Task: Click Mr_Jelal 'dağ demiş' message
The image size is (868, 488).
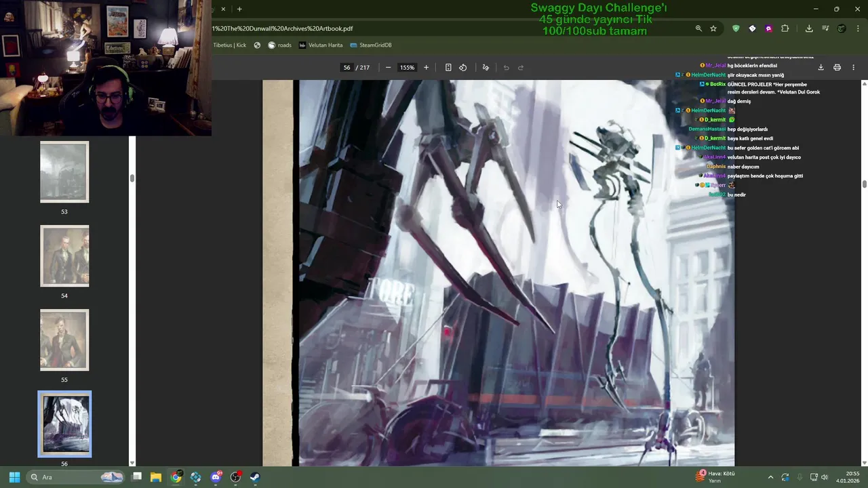Action: pyautogui.click(x=738, y=102)
